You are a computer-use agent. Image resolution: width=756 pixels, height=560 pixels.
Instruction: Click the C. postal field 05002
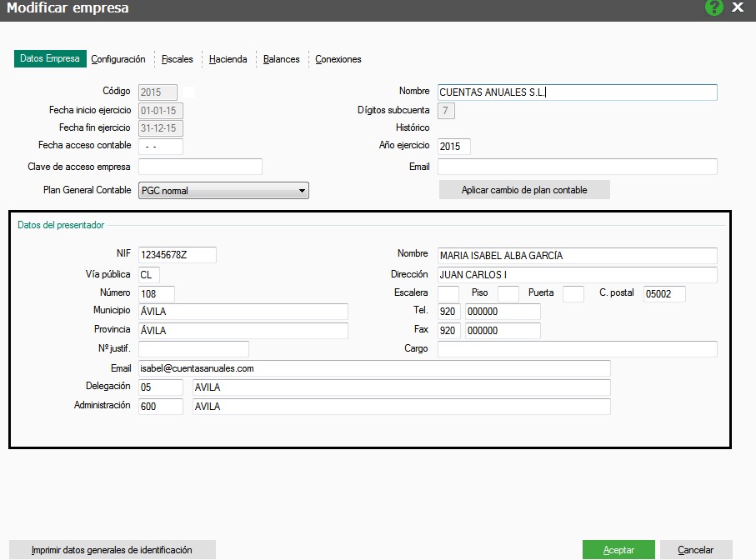click(664, 293)
